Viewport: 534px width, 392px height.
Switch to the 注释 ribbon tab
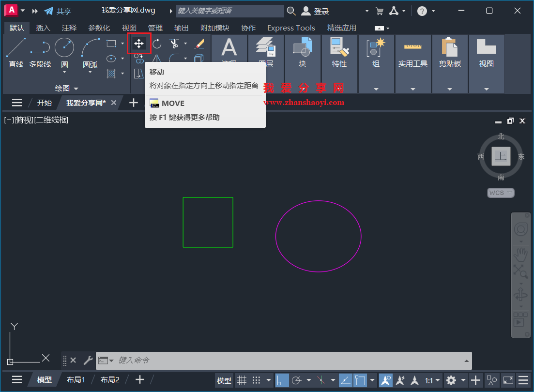[x=69, y=28]
